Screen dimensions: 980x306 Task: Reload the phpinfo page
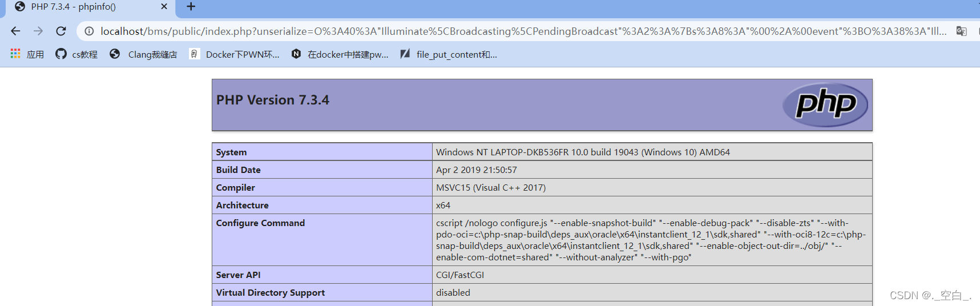click(x=61, y=31)
